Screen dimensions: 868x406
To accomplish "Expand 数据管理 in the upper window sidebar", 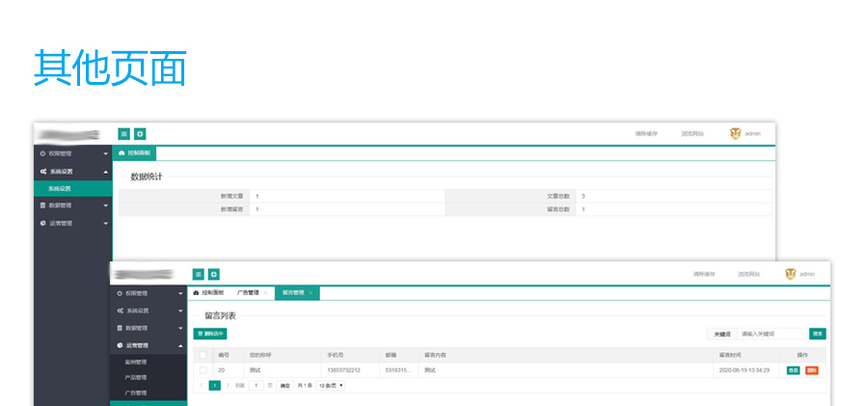I will click(105, 205).
